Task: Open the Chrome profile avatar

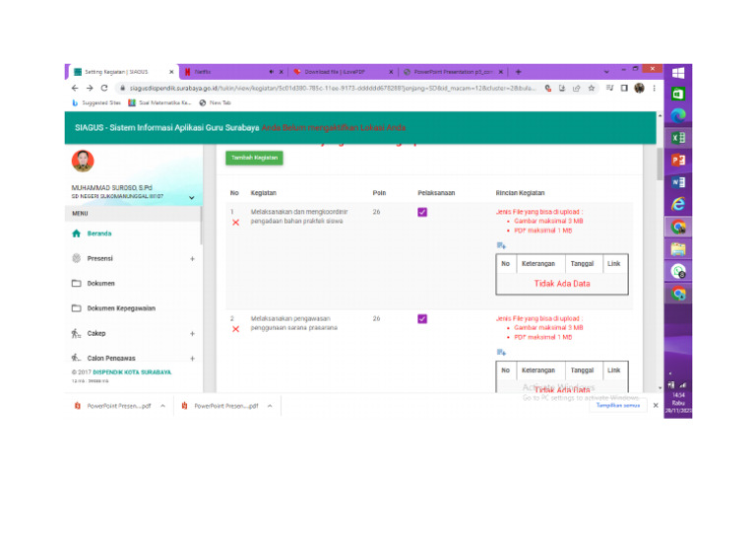Action: coord(639,88)
